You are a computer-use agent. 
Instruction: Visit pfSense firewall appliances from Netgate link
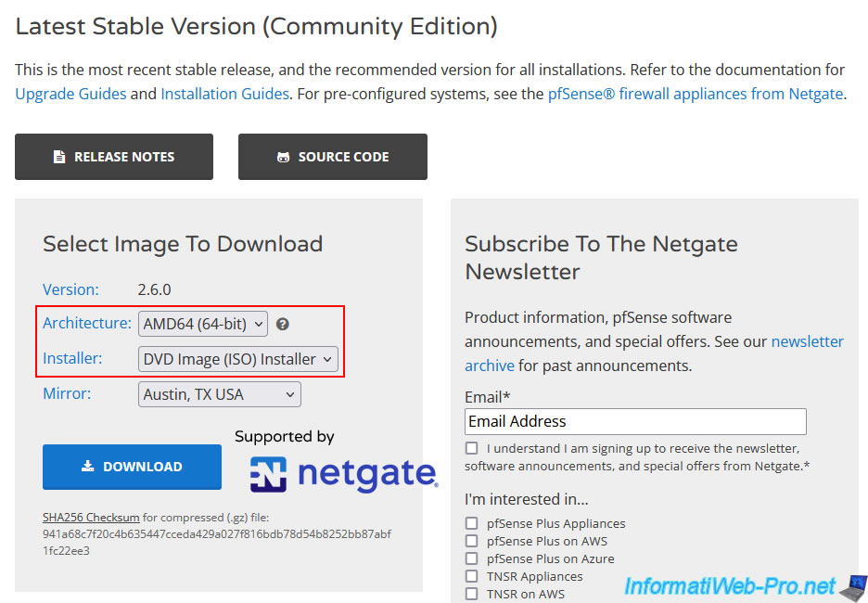pyautogui.click(x=696, y=94)
